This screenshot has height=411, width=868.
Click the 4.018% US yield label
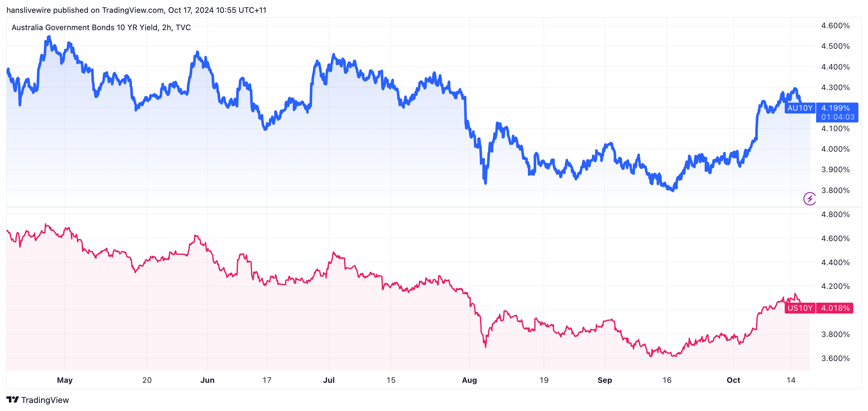tap(835, 308)
